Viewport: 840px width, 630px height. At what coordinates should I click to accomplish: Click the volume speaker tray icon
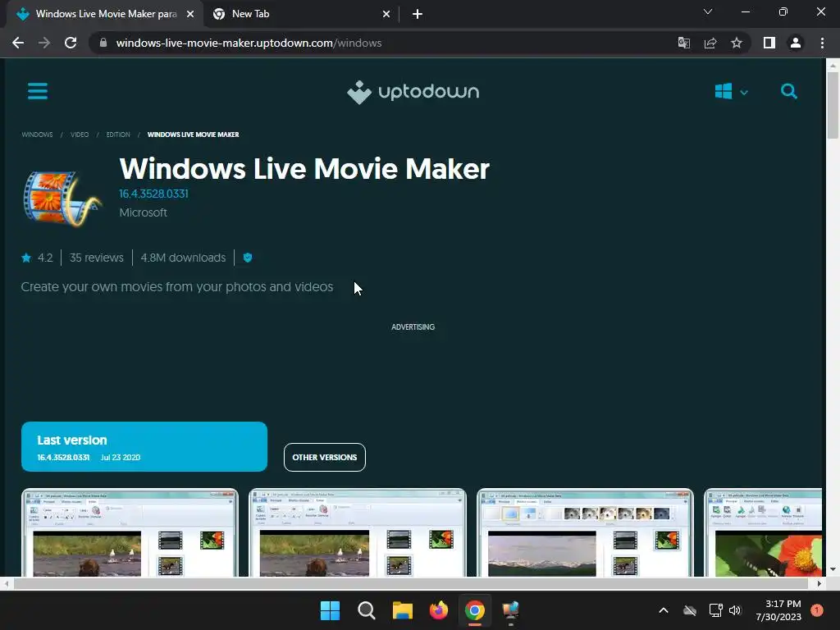click(735, 610)
